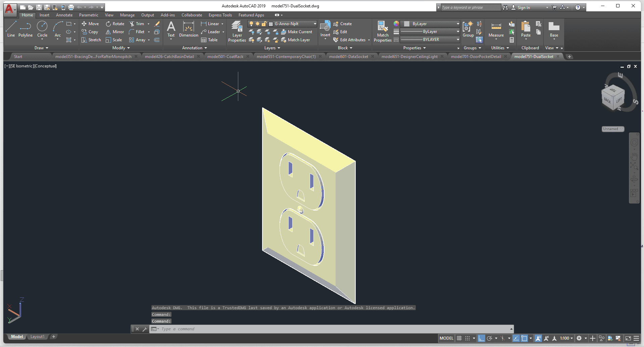Open the Layer Properties manager
This screenshot has height=347, width=644.
click(x=237, y=31)
